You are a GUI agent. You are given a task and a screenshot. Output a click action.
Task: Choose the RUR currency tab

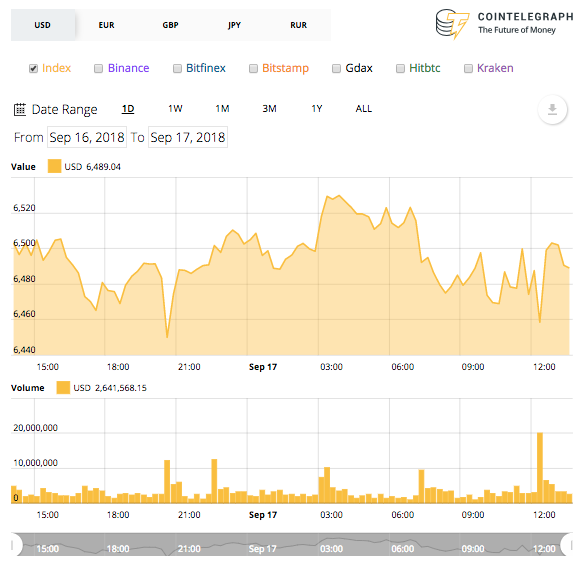coord(299,25)
